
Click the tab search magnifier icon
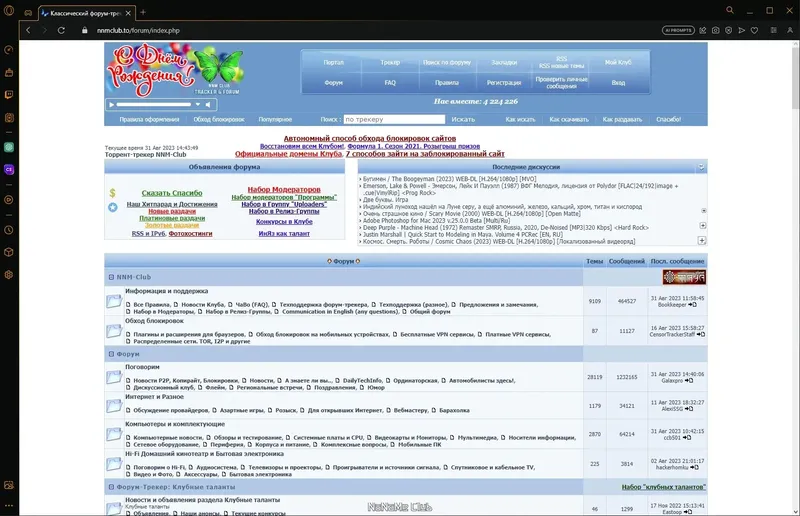point(730,10)
